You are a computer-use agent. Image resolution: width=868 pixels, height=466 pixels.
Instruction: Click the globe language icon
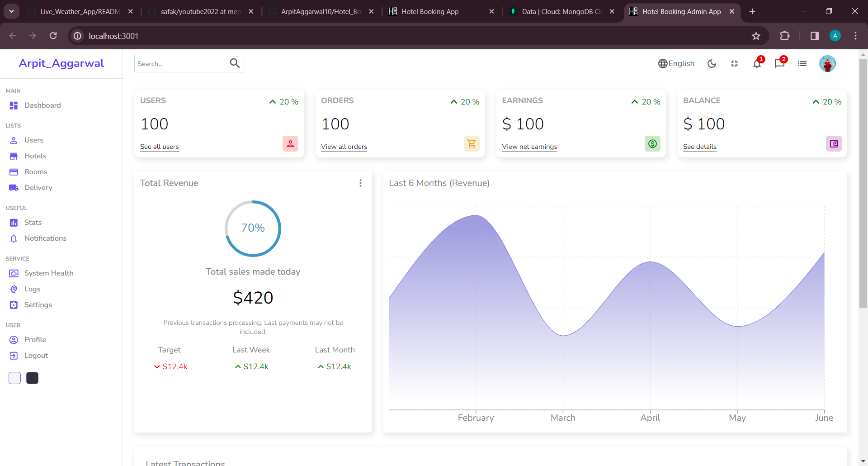(x=663, y=64)
